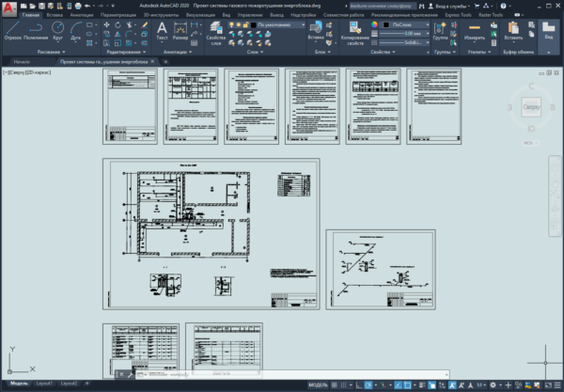564x392 pixels.
Task: Open the Визуализация ribbon tab
Action: [200, 15]
